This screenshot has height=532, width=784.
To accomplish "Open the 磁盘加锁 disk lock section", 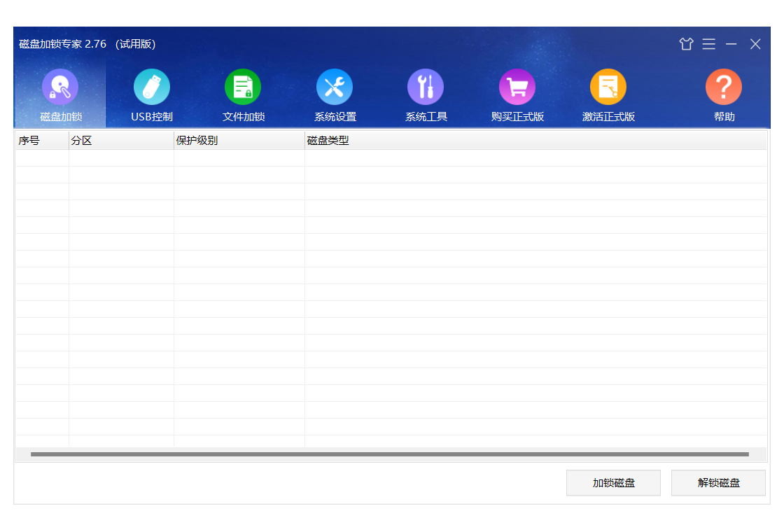I will pyautogui.click(x=60, y=95).
